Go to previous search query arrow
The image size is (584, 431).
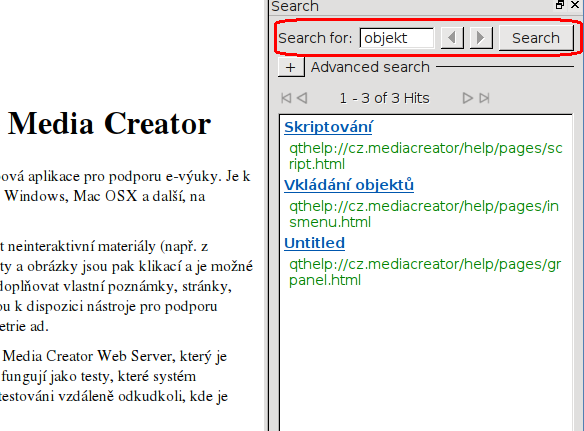452,38
